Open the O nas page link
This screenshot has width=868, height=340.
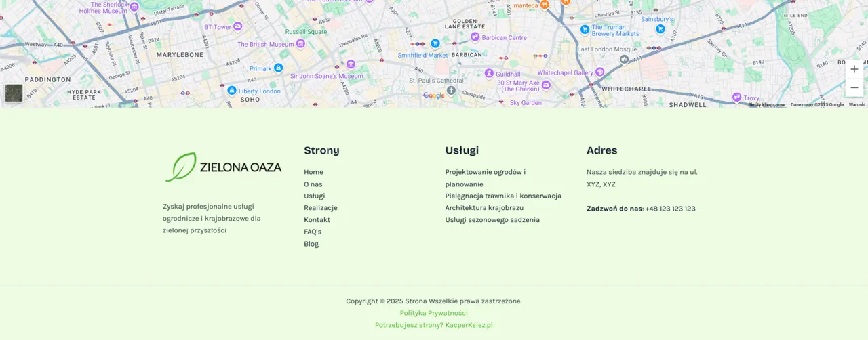(313, 184)
